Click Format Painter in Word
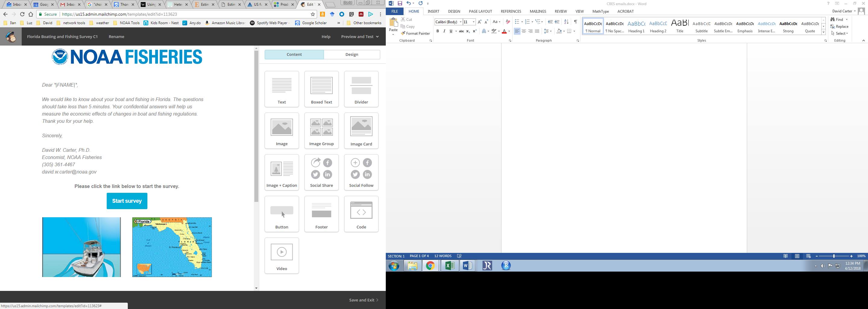Image resolution: width=868 pixels, height=309 pixels. pyautogui.click(x=416, y=33)
